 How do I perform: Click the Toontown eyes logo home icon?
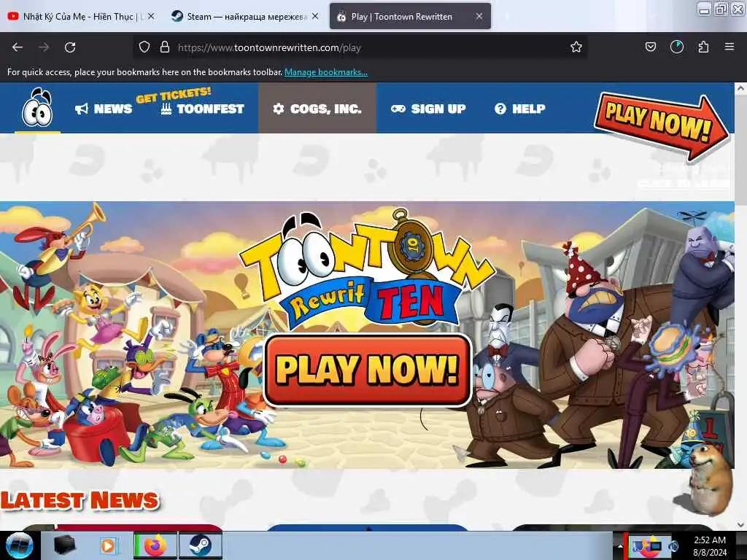[38, 108]
